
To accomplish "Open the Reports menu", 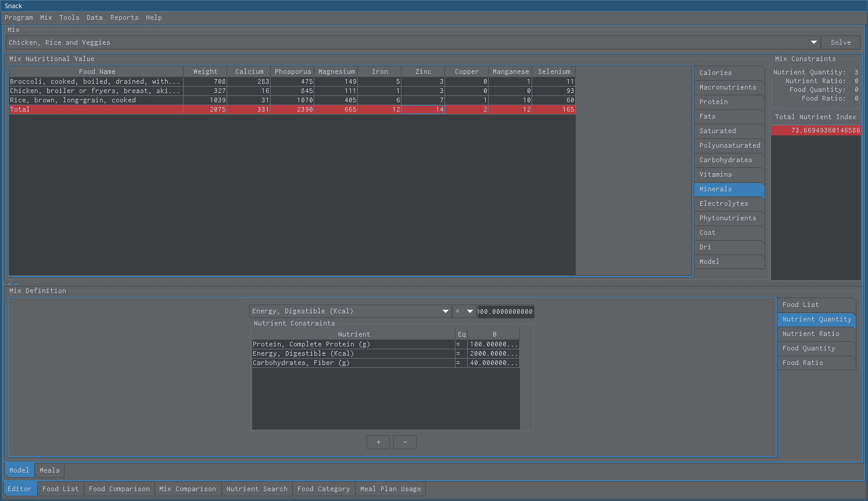I will coord(124,17).
